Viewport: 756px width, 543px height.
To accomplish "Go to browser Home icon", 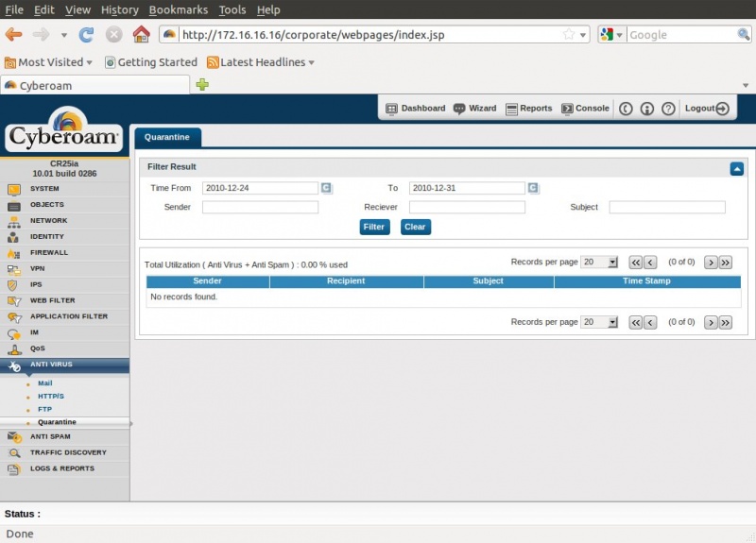I will (x=141, y=34).
